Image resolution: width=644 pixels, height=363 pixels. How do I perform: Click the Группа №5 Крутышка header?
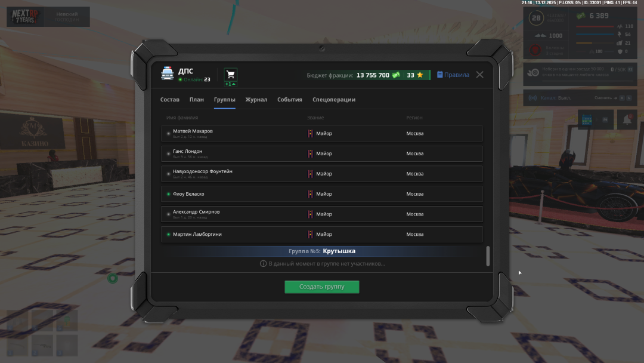[322, 251]
